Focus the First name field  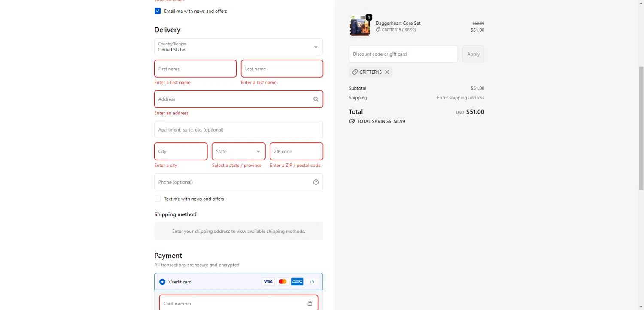point(195,69)
